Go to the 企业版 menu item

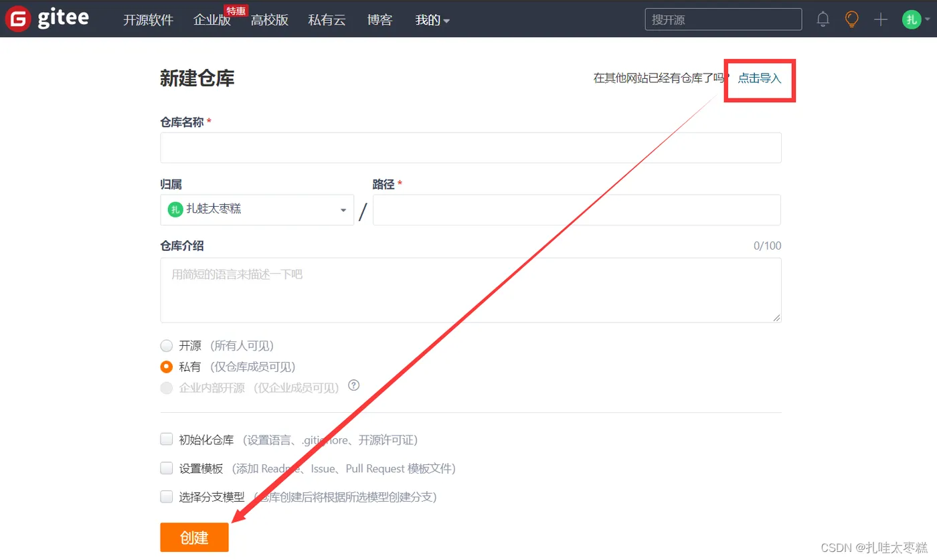(212, 20)
